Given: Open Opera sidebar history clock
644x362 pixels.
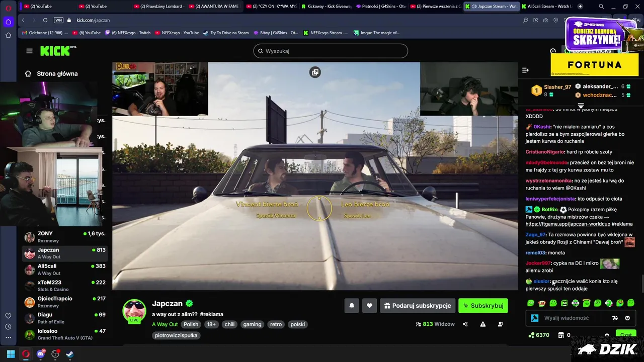Looking at the screenshot, I should pyautogui.click(x=8, y=327).
